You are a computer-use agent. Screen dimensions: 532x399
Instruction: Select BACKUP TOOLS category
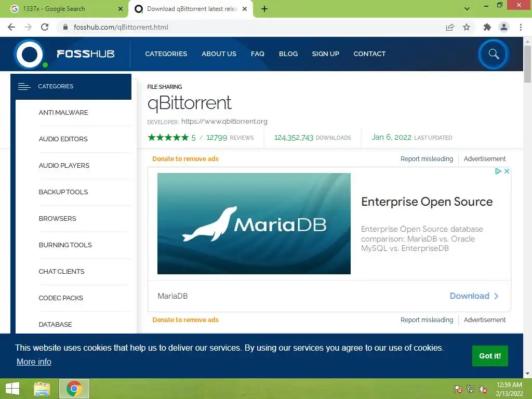point(63,192)
